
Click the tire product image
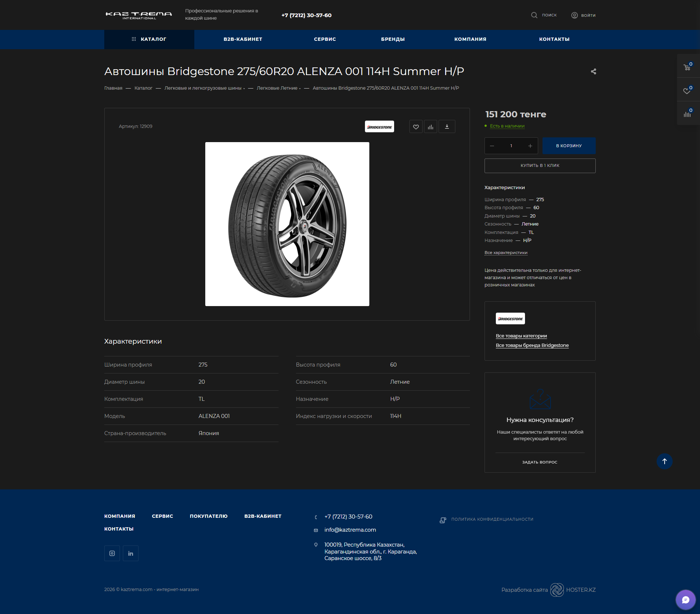click(287, 224)
